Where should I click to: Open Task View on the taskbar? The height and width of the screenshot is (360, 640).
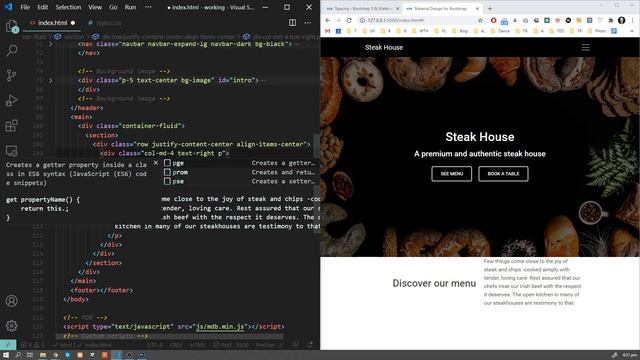click(30, 355)
